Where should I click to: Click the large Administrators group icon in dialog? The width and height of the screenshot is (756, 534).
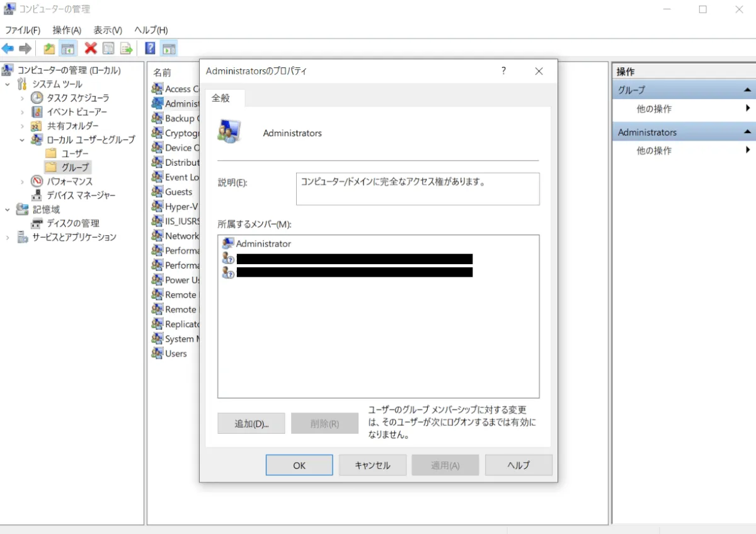229,131
